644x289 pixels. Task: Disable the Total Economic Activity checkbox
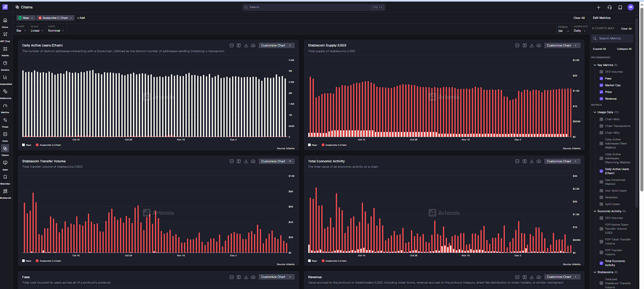tap(601, 263)
